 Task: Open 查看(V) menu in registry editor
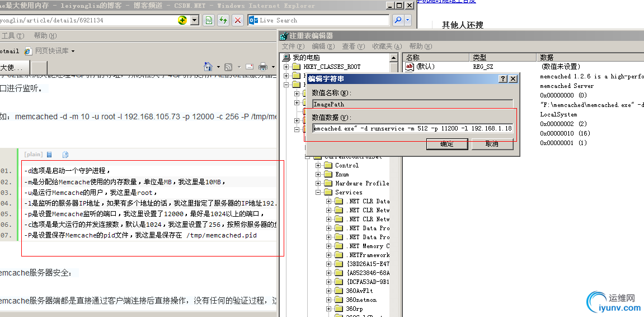tap(354, 46)
